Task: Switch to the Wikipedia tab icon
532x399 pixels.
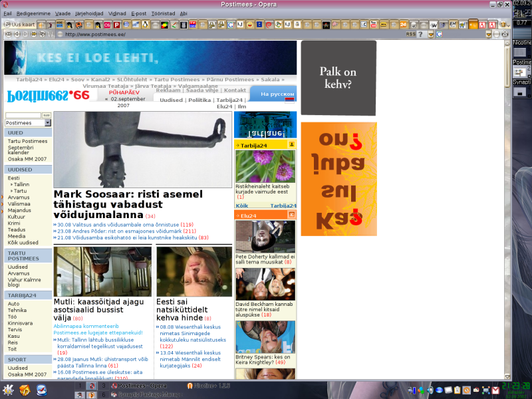Action: pos(434,25)
